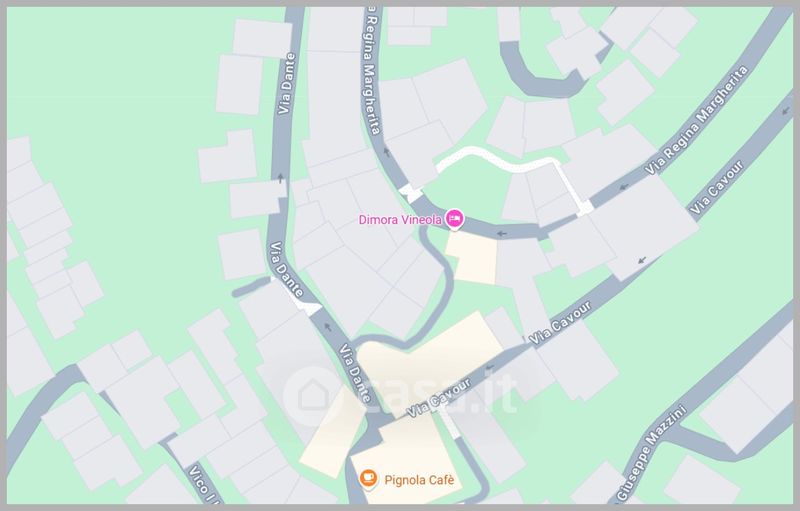Viewport: 800px width, 511px height.
Task: Click uppermost Via Dante street label
Action: click(286, 83)
